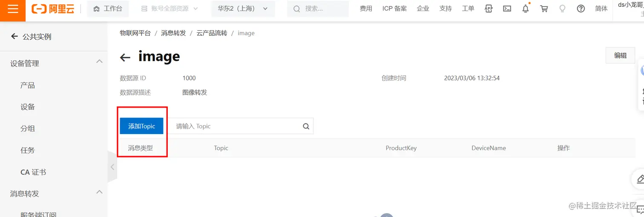The height and width of the screenshot is (217, 644).
Task: Click the API app icon in header
Action: coord(489,9)
